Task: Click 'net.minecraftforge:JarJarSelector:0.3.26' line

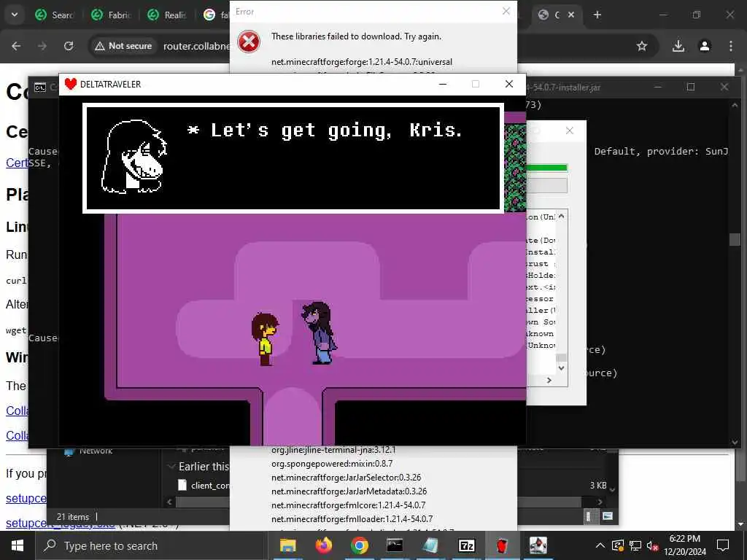Action: click(346, 477)
